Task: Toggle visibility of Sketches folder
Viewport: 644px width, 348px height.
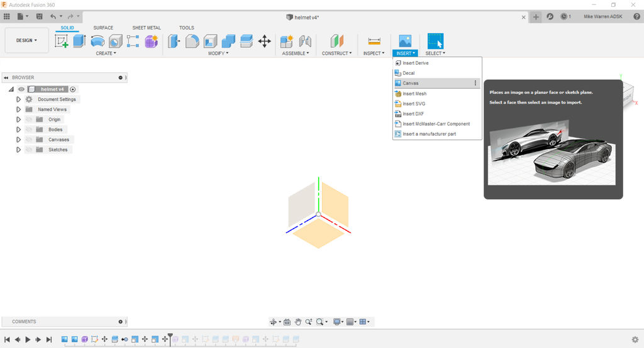Action: [29, 150]
